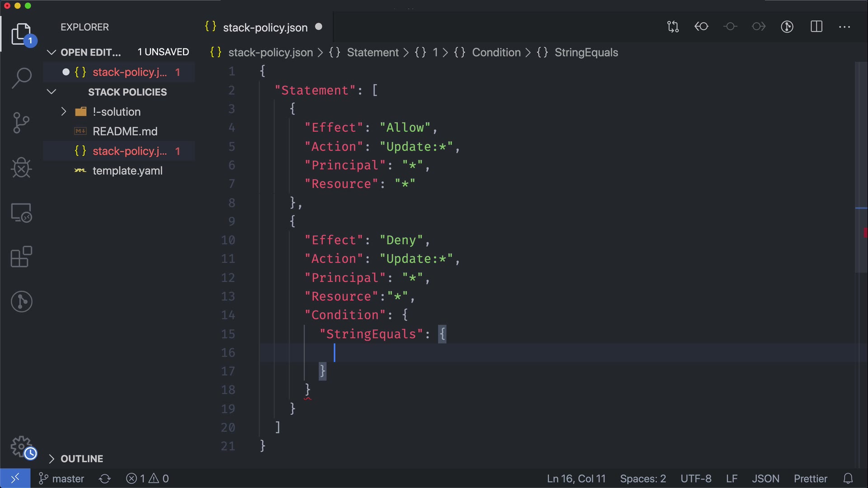The width and height of the screenshot is (868, 488).
Task: Click the notifications bell in status bar
Action: click(x=848, y=479)
